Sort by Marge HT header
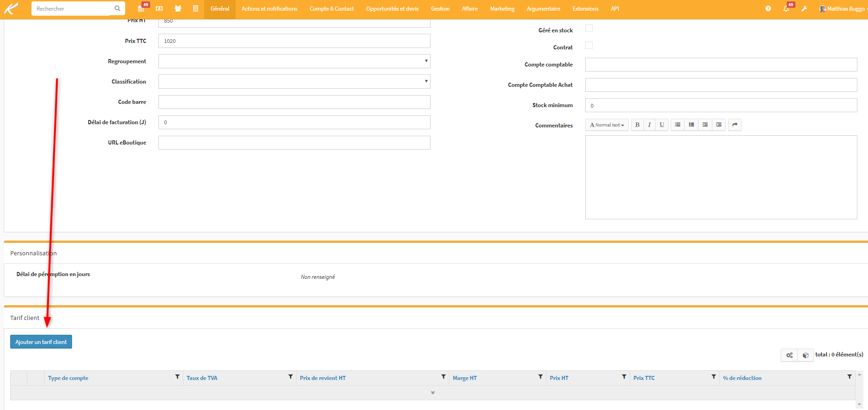Viewport: 868px width, 410px height. pyautogui.click(x=465, y=378)
